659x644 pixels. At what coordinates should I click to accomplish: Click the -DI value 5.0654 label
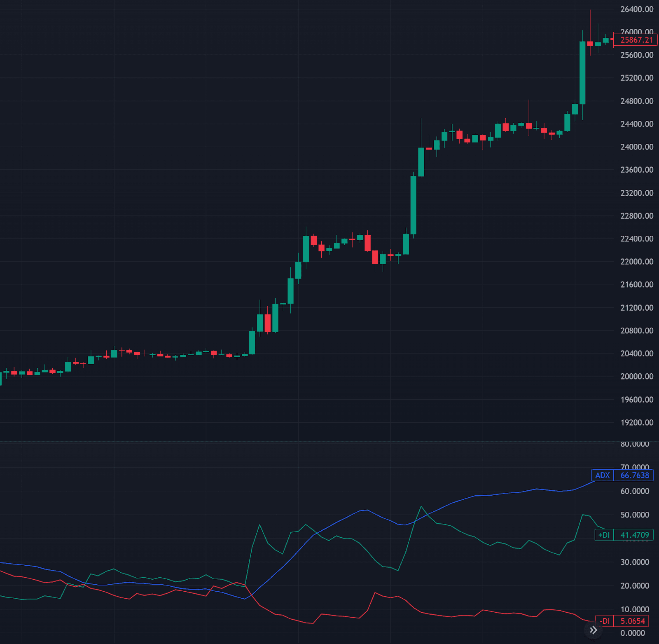632,621
